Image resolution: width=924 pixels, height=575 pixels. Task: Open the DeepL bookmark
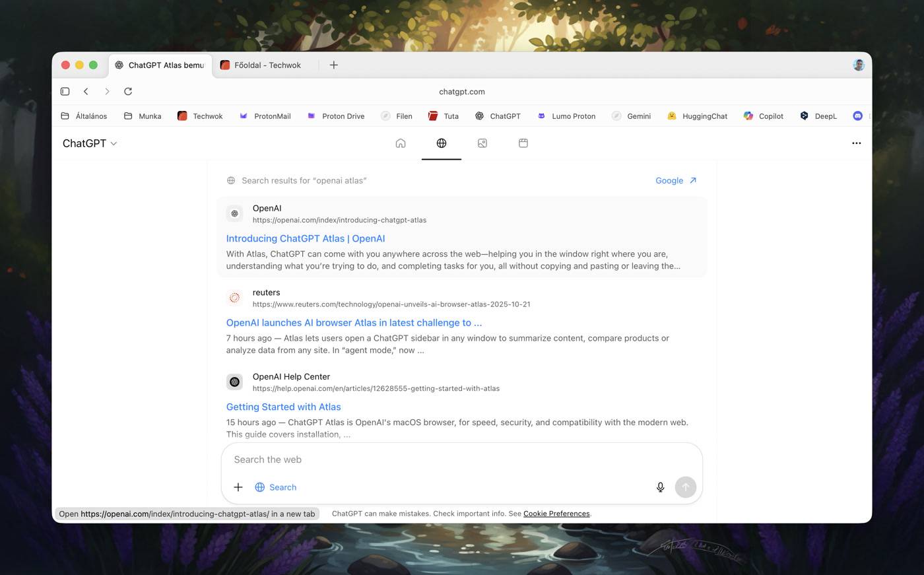tap(818, 116)
